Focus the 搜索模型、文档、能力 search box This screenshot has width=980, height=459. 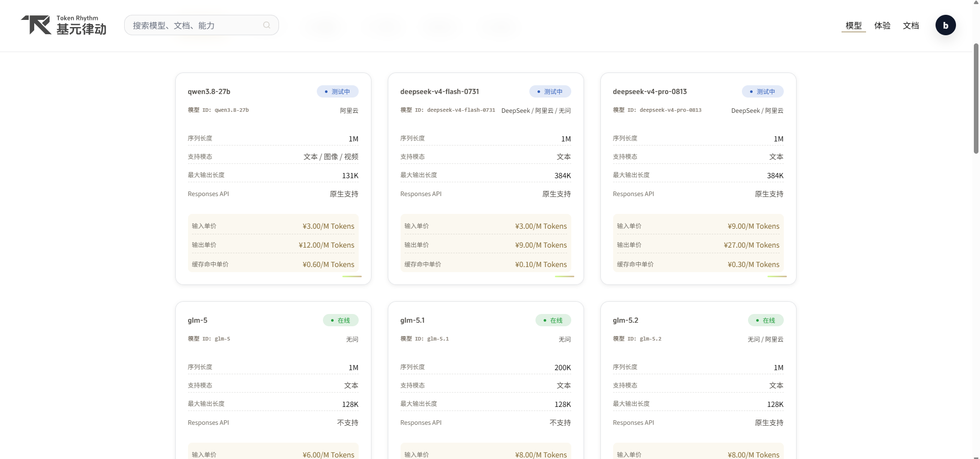coord(201,25)
